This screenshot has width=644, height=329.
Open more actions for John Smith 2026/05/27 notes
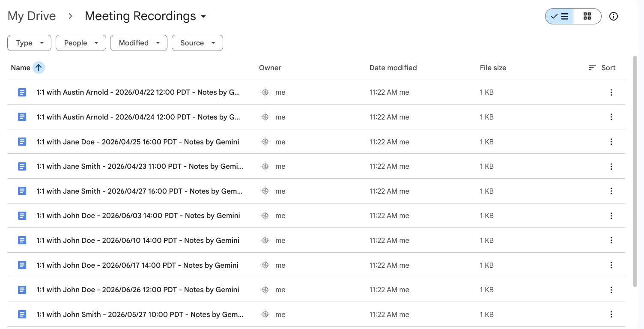click(611, 314)
